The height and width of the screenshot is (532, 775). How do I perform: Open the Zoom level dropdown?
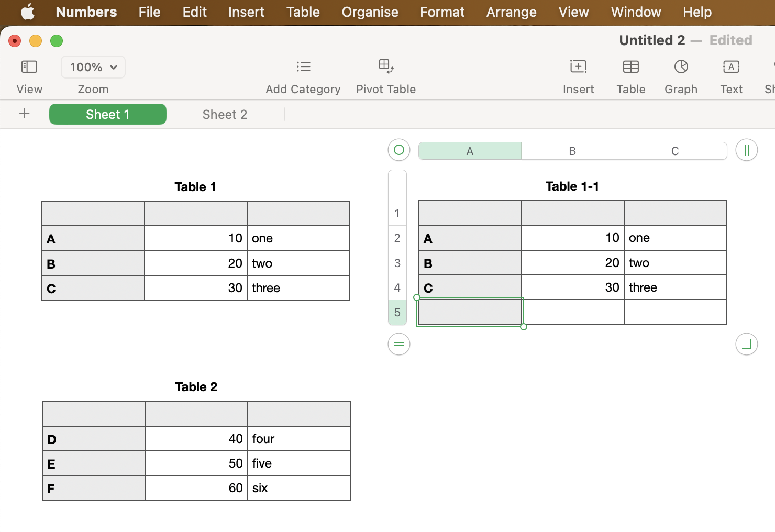pos(93,67)
